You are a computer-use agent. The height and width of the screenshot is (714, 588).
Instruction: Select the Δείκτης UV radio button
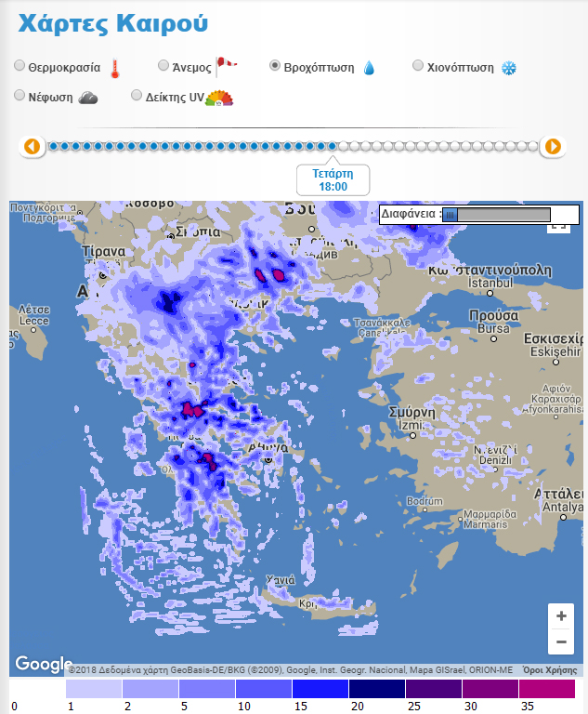pyautogui.click(x=137, y=95)
